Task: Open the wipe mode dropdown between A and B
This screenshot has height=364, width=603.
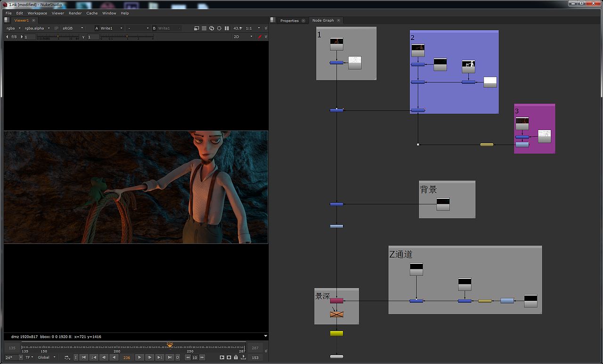Action: click(x=139, y=28)
